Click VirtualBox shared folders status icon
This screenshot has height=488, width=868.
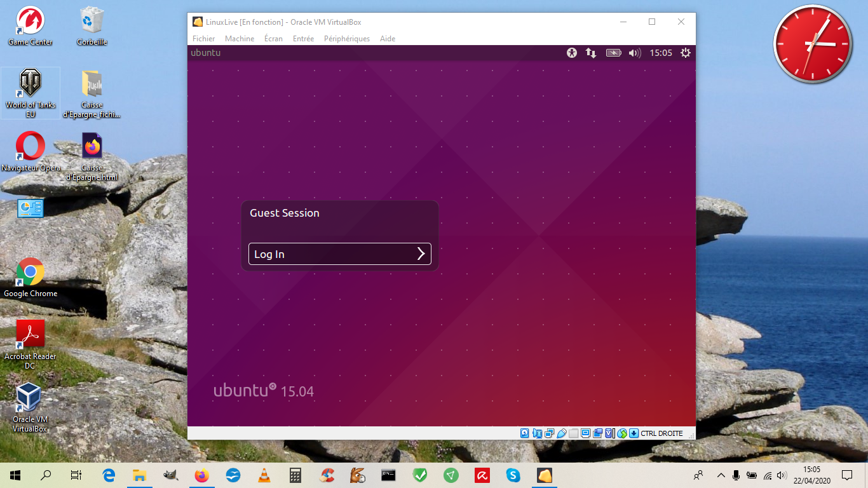point(573,433)
